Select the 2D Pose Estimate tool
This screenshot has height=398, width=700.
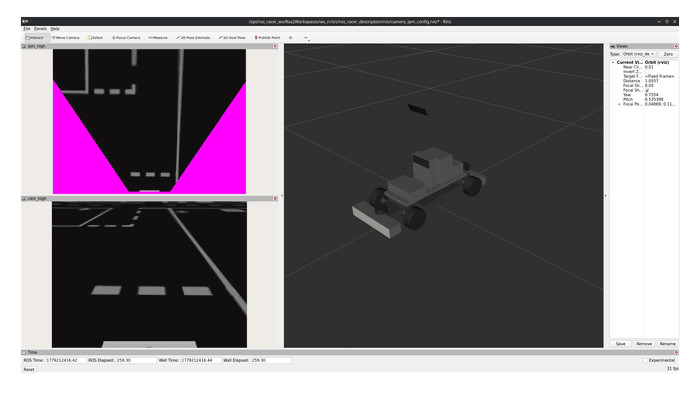click(193, 38)
